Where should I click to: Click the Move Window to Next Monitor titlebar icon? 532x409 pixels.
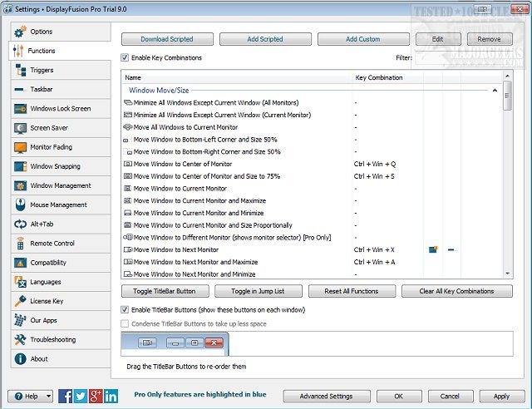tap(433, 250)
